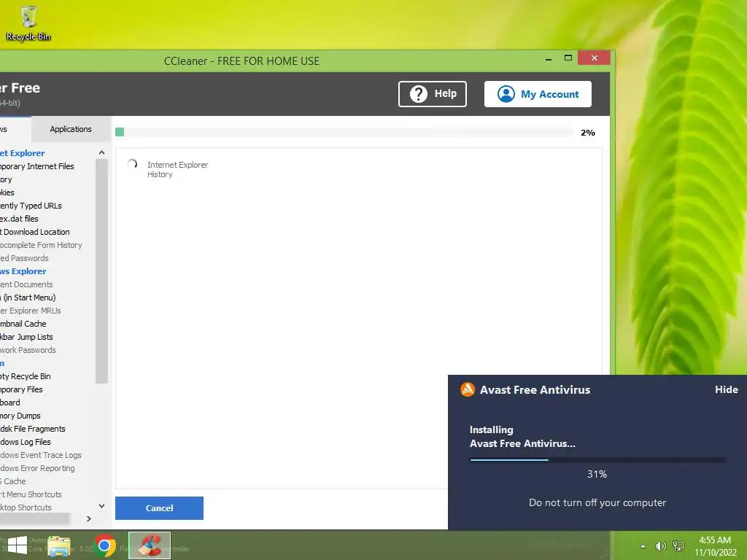Click the Windows Explorer section header
Screen dimensions: 747x560
(x=23, y=271)
